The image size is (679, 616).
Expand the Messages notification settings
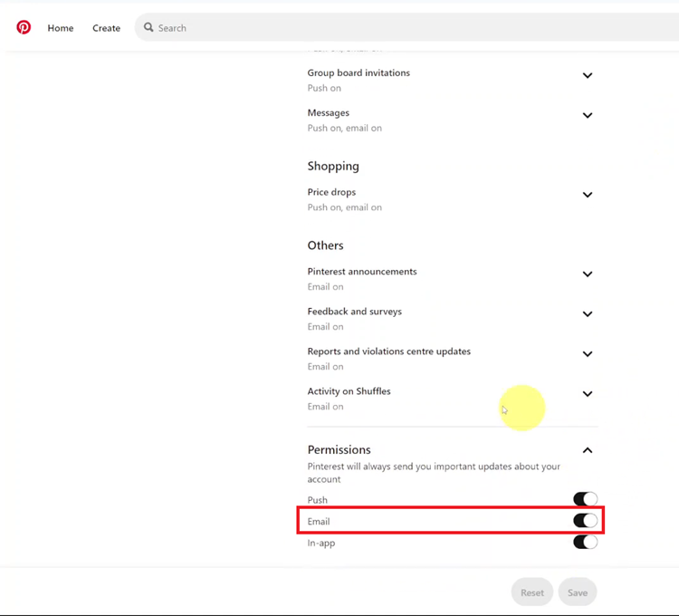point(588,115)
